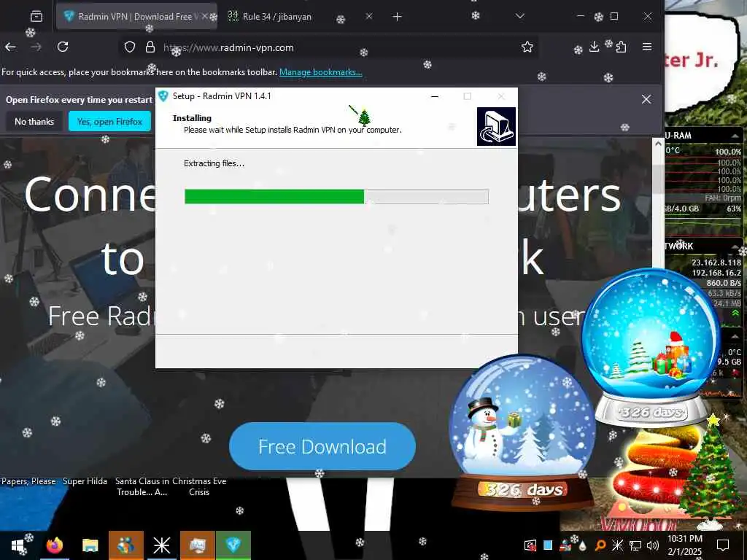The width and height of the screenshot is (747, 560).
Task: Click the Radmin VPN shield icon in Setup title
Action: tap(163, 96)
